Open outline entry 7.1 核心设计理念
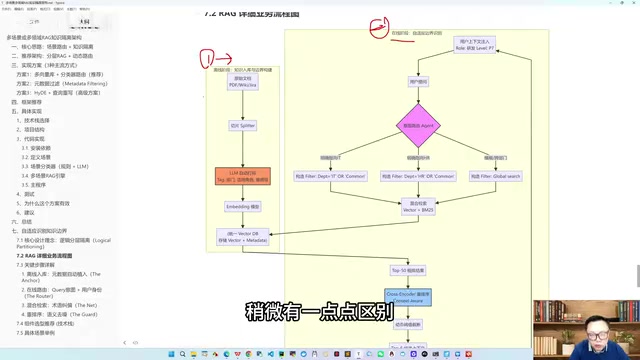This screenshot has width=640, height=360. click(x=63, y=244)
